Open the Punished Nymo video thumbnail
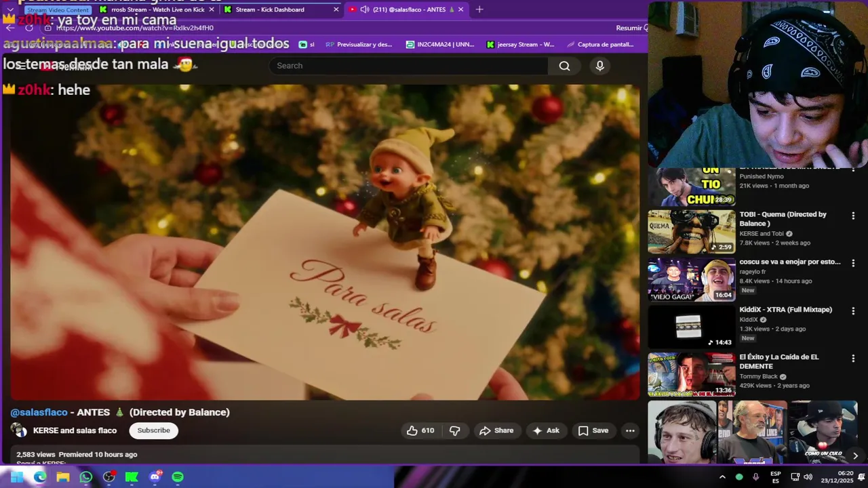Viewport: 868px width, 488px height. (691, 186)
